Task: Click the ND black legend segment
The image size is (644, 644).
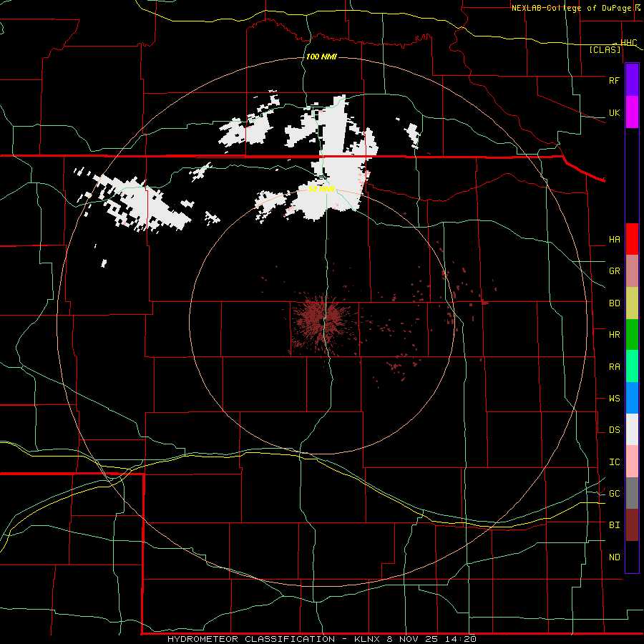Action: 632,557
